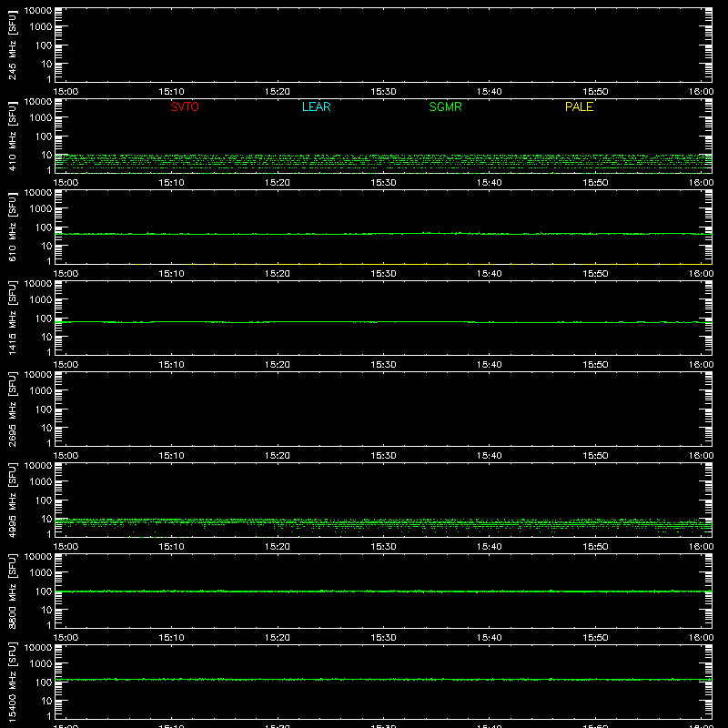Click the 1000 tick label of 15400 MHz panel
The width and height of the screenshot is (728, 728).
[x=41, y=664]
